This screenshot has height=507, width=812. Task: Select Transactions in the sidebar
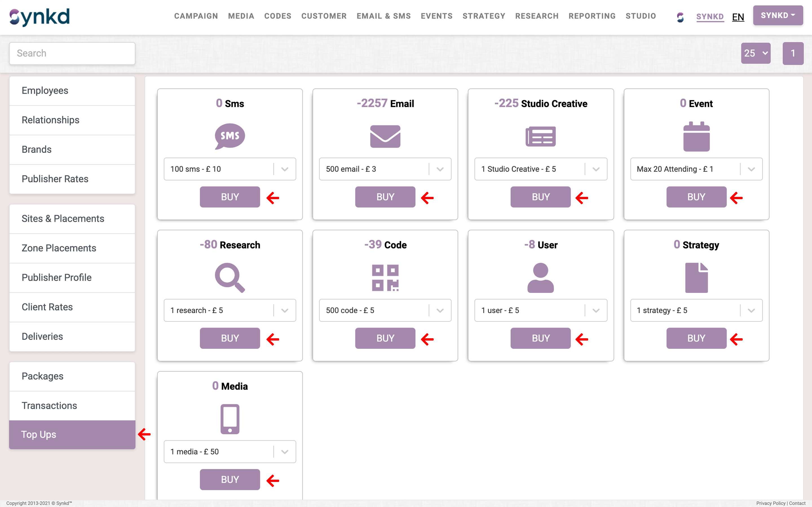49,405
